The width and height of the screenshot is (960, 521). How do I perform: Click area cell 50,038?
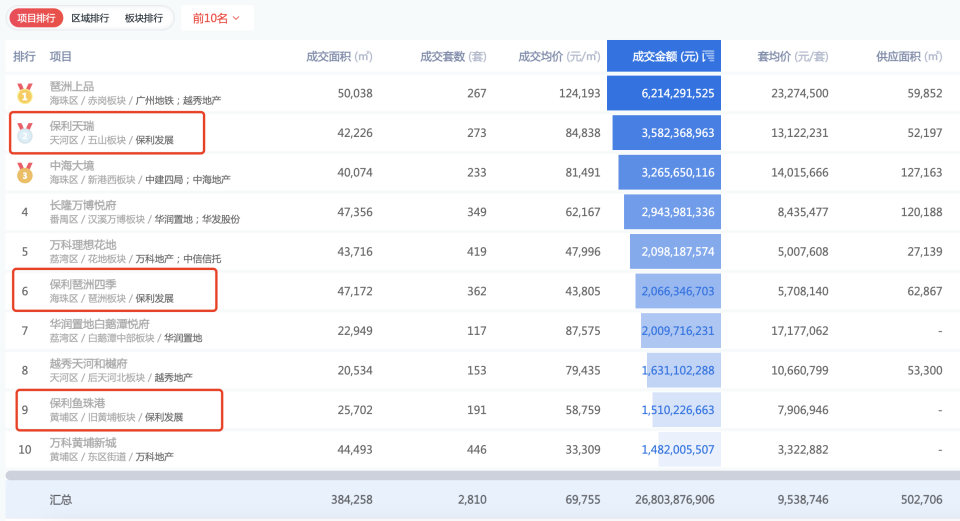click(355, 93)
